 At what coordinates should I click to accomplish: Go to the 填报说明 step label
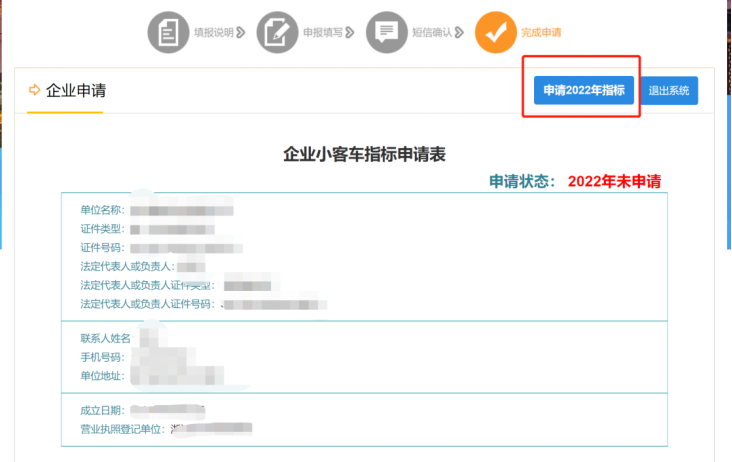(x=213, y=32)
